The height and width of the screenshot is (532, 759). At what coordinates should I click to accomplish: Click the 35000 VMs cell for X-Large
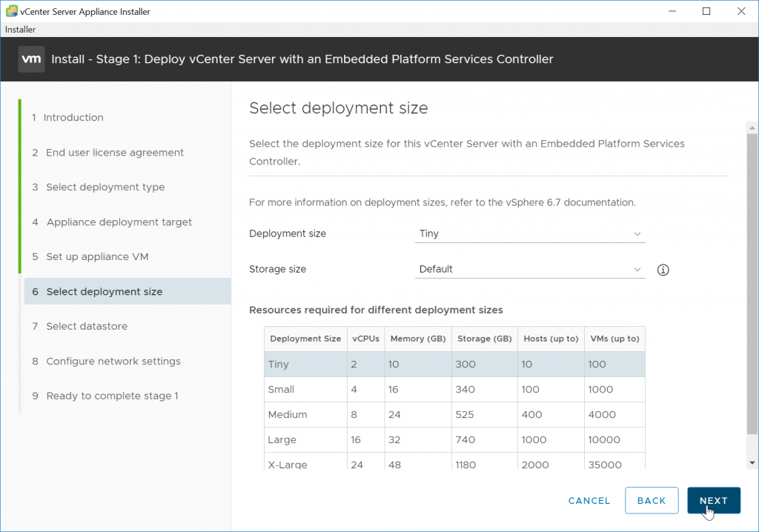614,462
